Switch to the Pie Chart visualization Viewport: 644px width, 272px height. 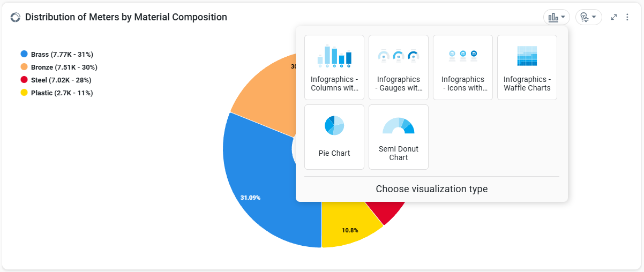click(x=334, y=137)
